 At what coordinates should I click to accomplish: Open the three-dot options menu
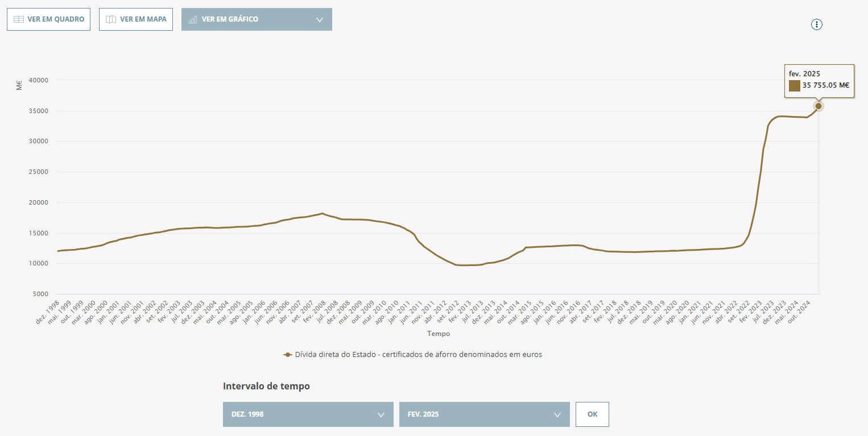(x=817, y=24)
